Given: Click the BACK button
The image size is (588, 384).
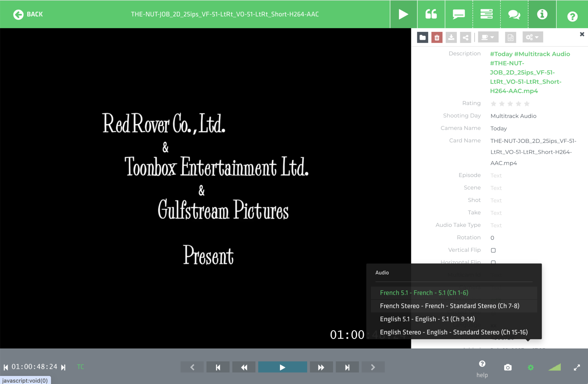Looking at the screenshot, I should click(28, 14).
